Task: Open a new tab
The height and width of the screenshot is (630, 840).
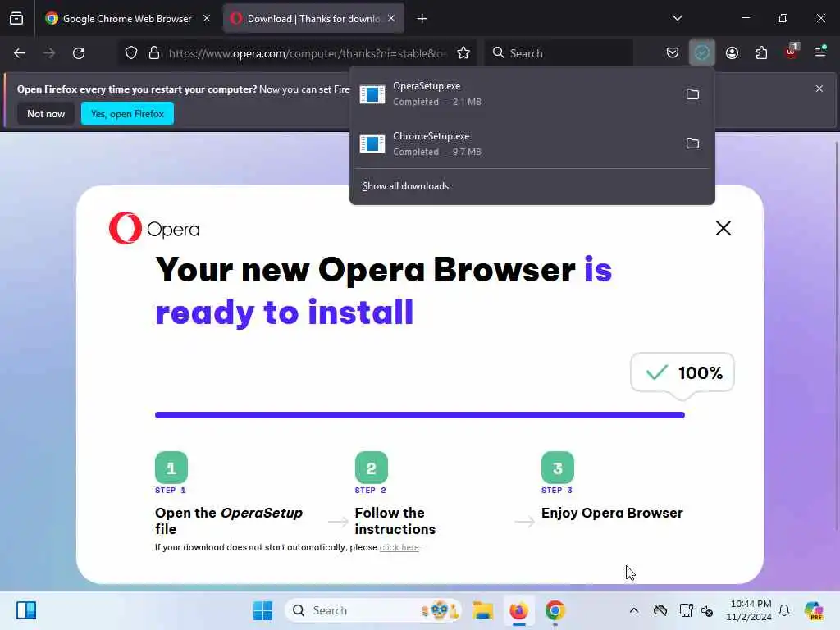Action: tap(422, 19)
